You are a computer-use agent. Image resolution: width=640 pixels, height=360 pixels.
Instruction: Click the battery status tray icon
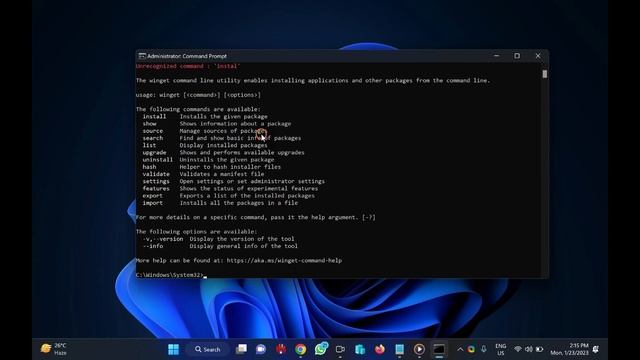[x=539, y=349]
